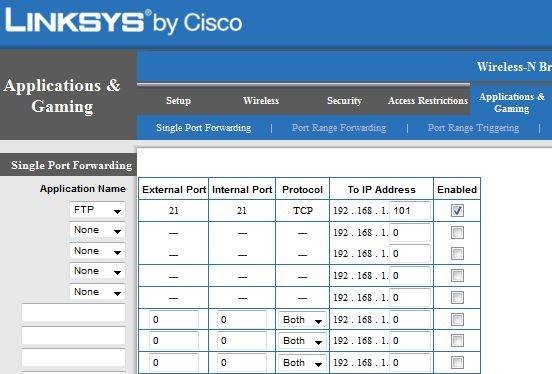Open the Setup tab
This screenshot has height=374, width=552.
tap(178, 101)
